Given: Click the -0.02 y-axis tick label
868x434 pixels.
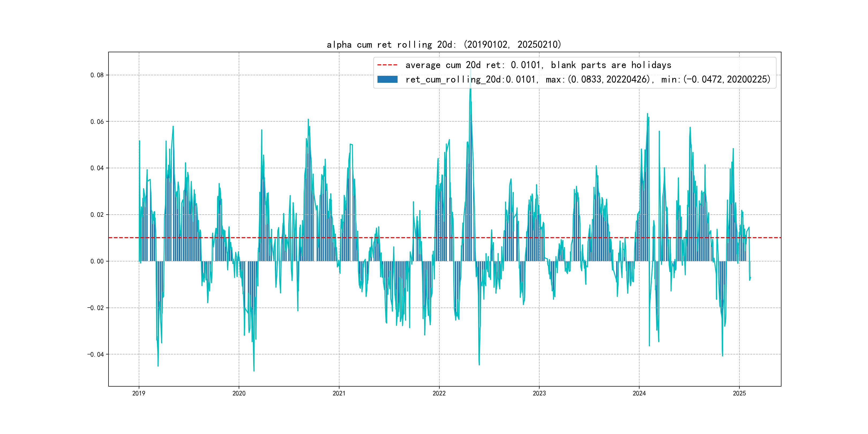Looking at the screenshot, I should pyautogui.click(x=95, y=308).
